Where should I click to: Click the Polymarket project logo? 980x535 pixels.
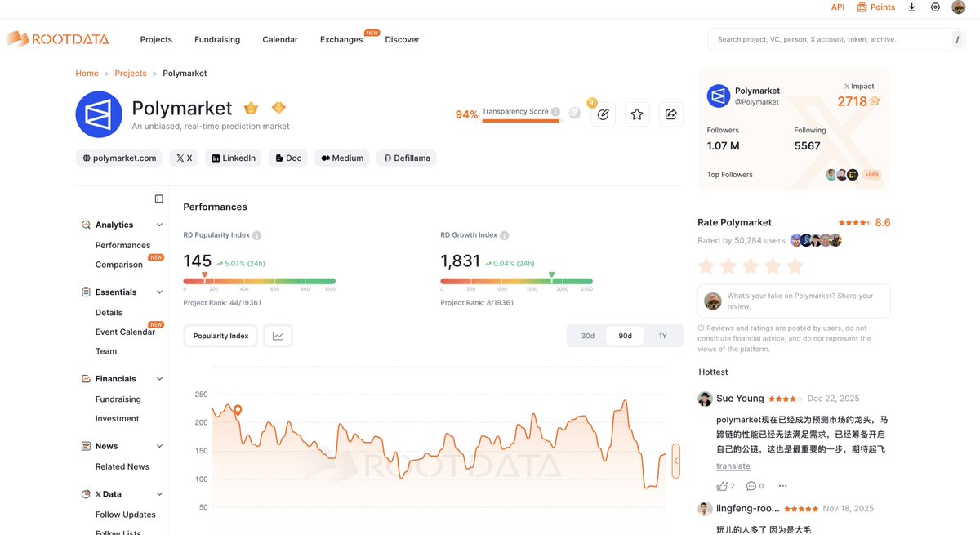[99, 114]
